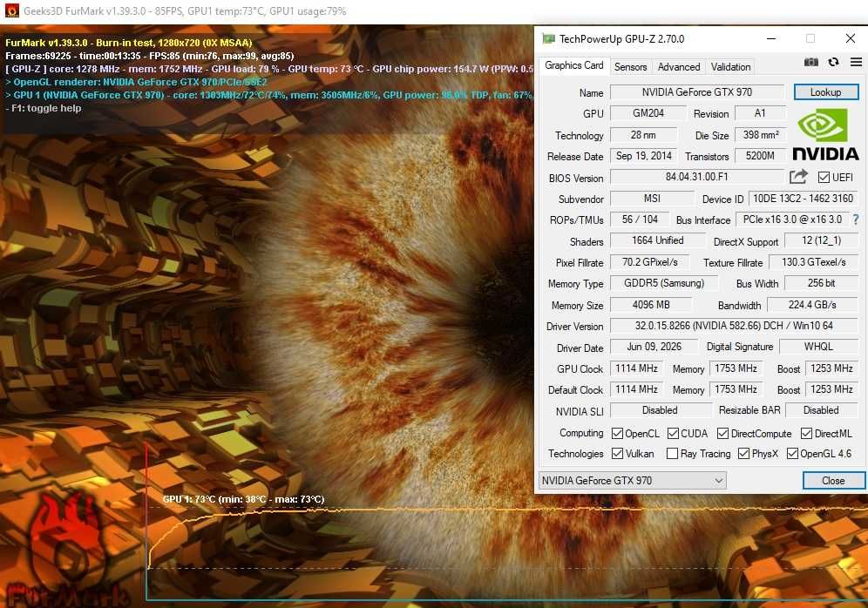Click the Bus Interface value PCIe x16 3.0
This screenshot has width=868, height=608.
[x=792, y=220]
